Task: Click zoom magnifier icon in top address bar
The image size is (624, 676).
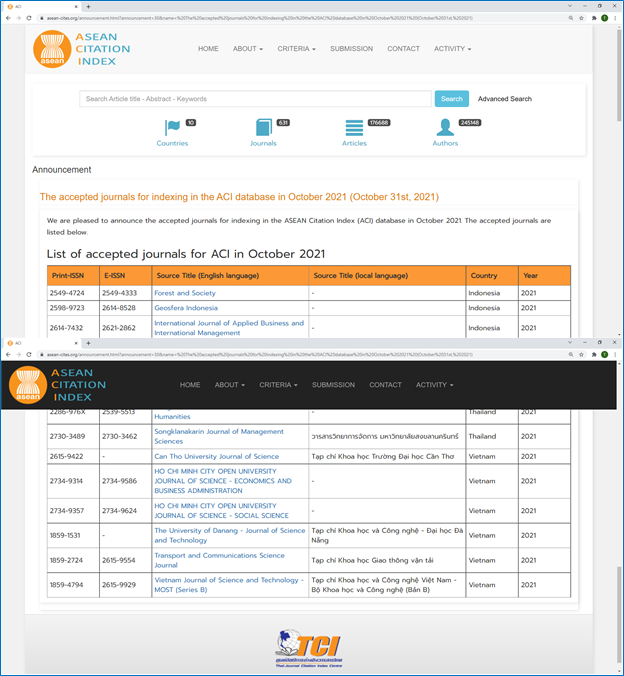Action: 571,18
